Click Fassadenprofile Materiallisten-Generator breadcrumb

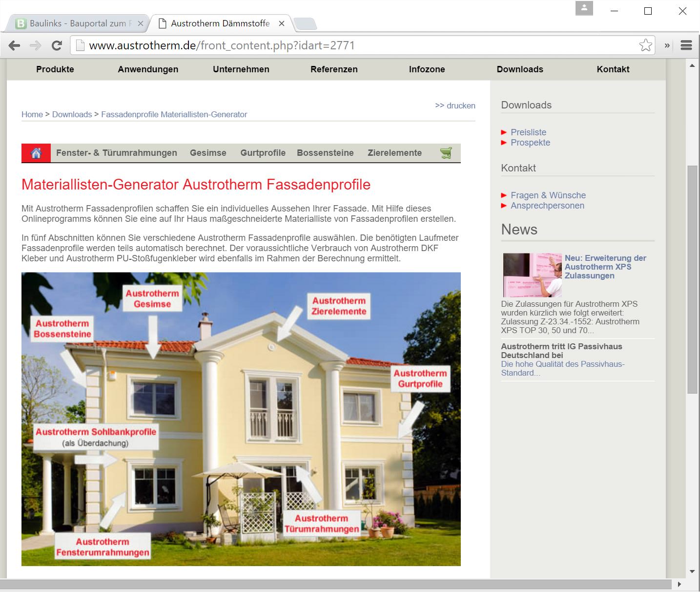click(x=174, y=114)
